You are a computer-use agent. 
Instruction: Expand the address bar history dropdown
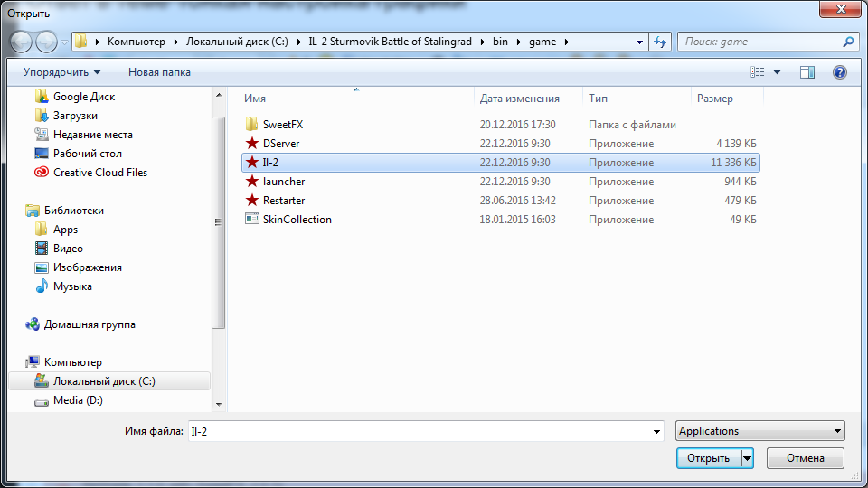coord(639,42)
